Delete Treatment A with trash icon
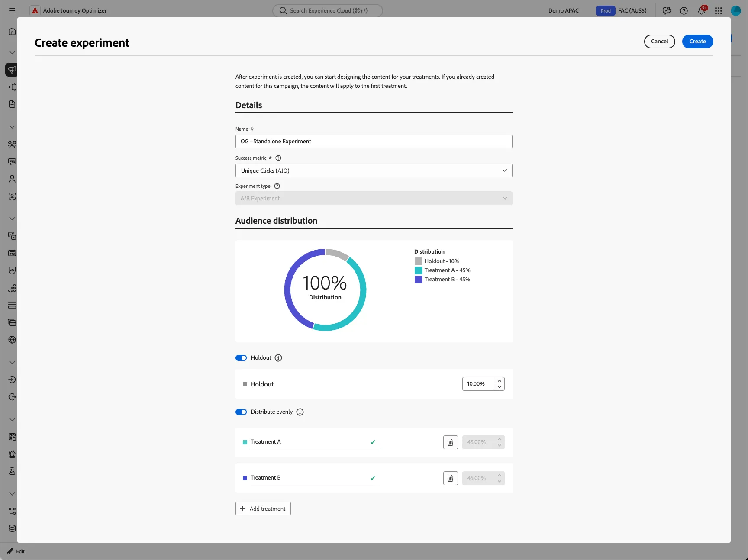This screenshot has width=748, height=560. (451, 442)
